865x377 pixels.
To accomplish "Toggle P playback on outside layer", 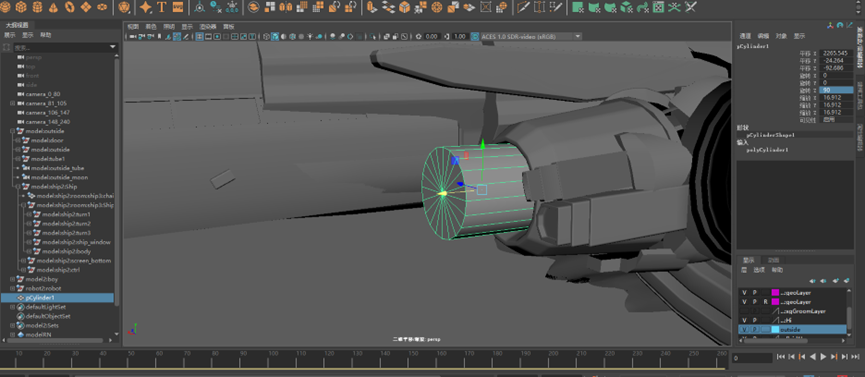I will (755, 330).
